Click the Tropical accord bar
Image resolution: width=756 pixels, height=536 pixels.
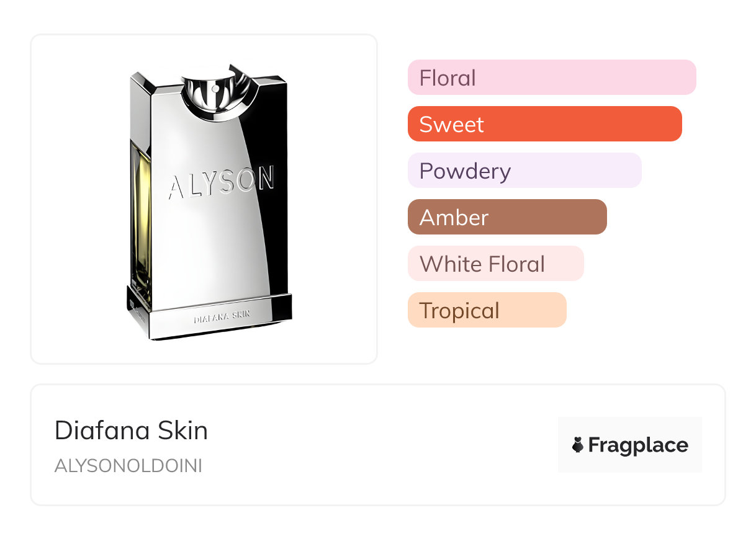pos(487,310)
